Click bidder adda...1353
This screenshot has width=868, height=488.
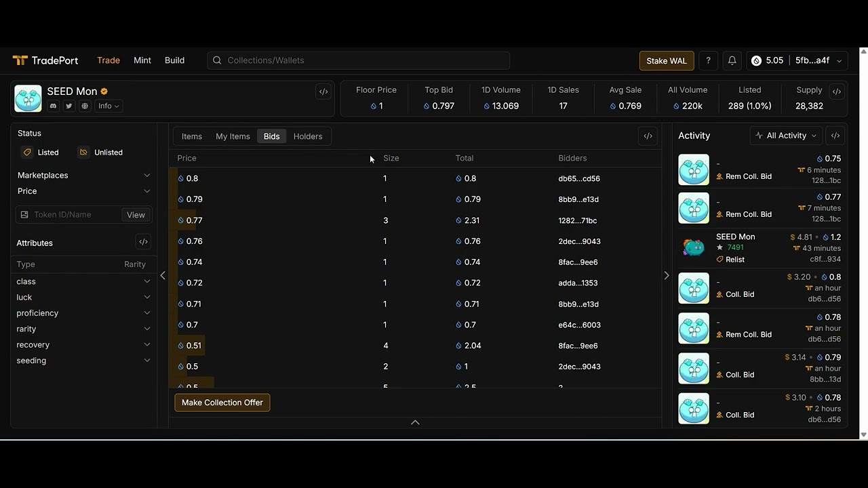coord(578,283)
